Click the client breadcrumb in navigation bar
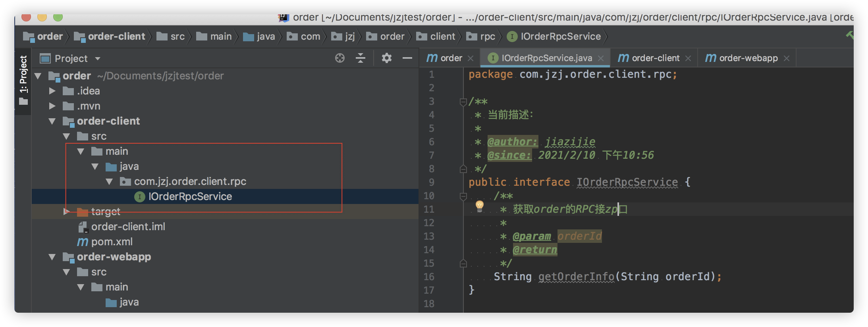868x327 pixels. click(x=436, y=37)
